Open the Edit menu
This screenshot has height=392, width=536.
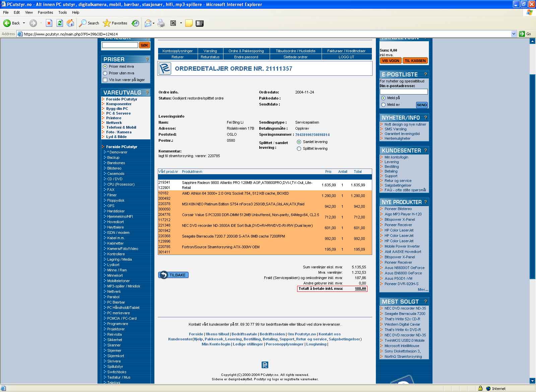click(x=17, y=12)
